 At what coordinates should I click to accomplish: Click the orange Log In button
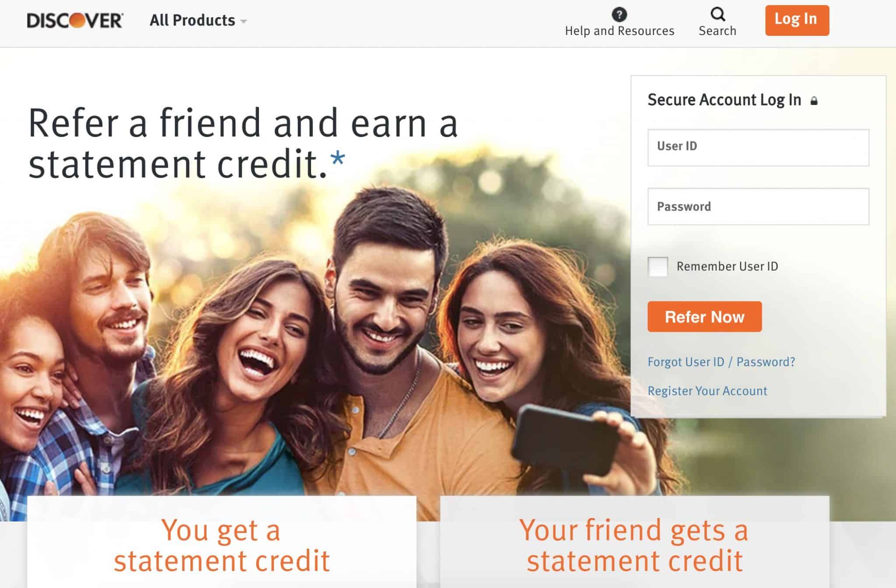797,20
